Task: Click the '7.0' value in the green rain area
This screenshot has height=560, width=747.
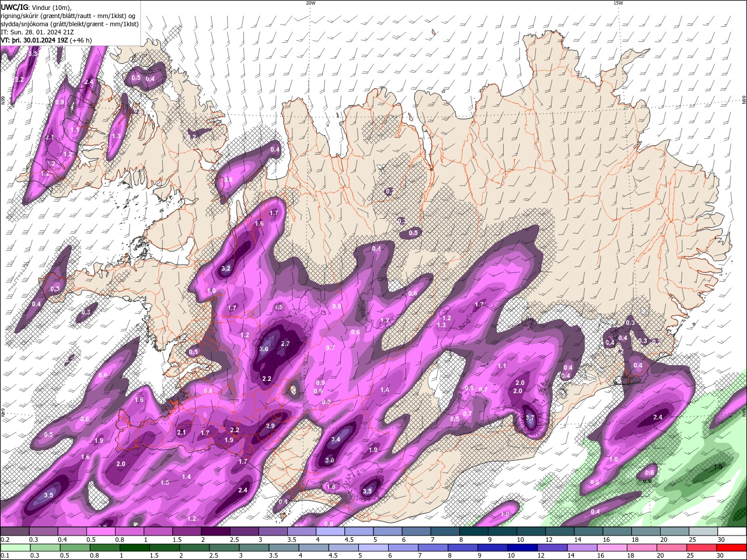Action: click(x=718, y=467)
